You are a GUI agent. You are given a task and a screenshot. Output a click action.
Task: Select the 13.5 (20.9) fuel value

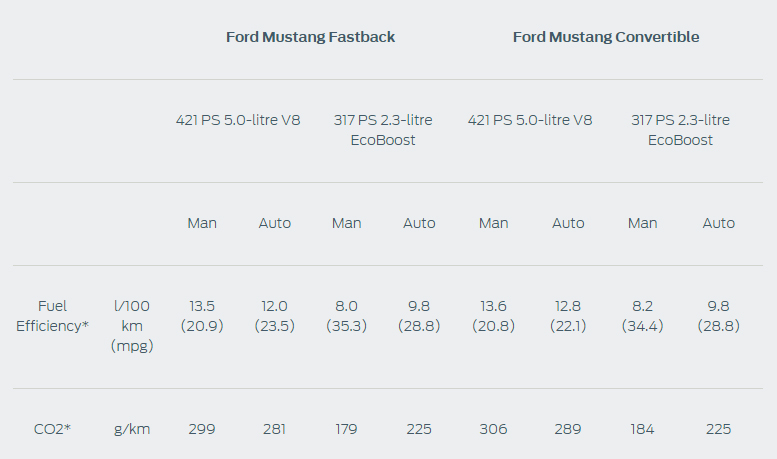click(x=202, y=316)
